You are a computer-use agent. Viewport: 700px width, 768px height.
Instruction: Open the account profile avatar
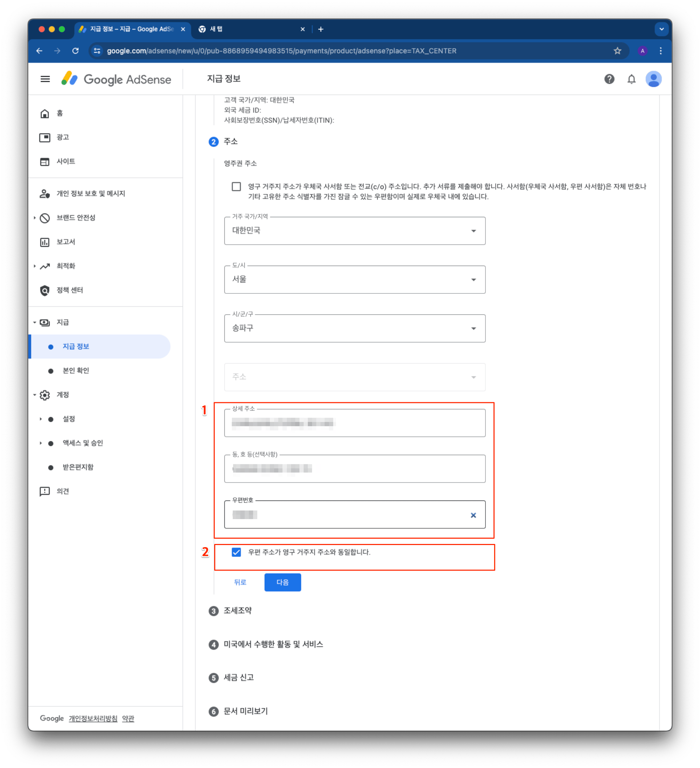(x=653, y=79)
